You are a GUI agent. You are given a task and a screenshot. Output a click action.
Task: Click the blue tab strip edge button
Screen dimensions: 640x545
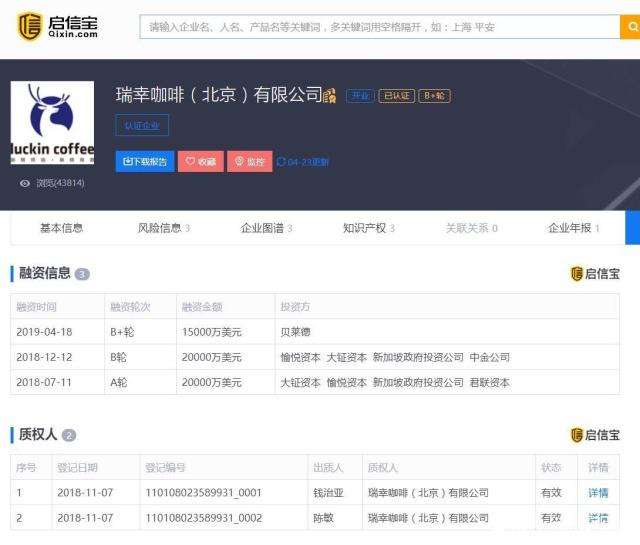[632, 228]
